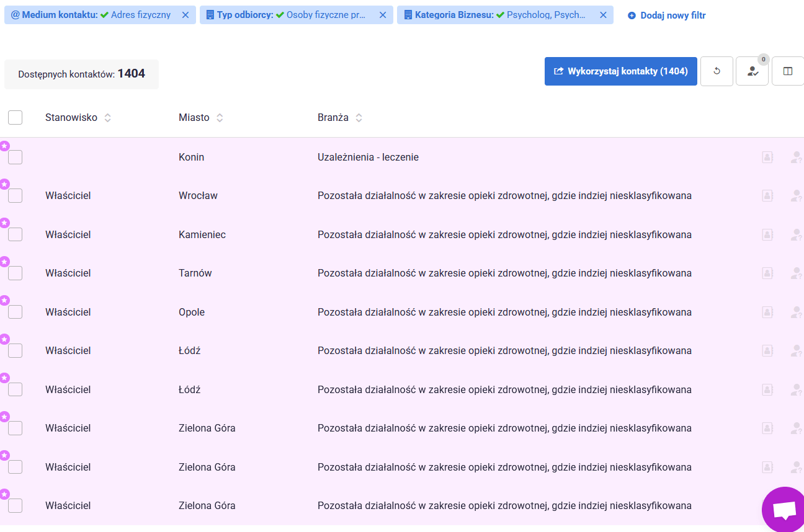The width and height of the screenshot is (804, 532).
Task: Remove the Kategoria Biznesu filter with its X
Action: [603, 15]
